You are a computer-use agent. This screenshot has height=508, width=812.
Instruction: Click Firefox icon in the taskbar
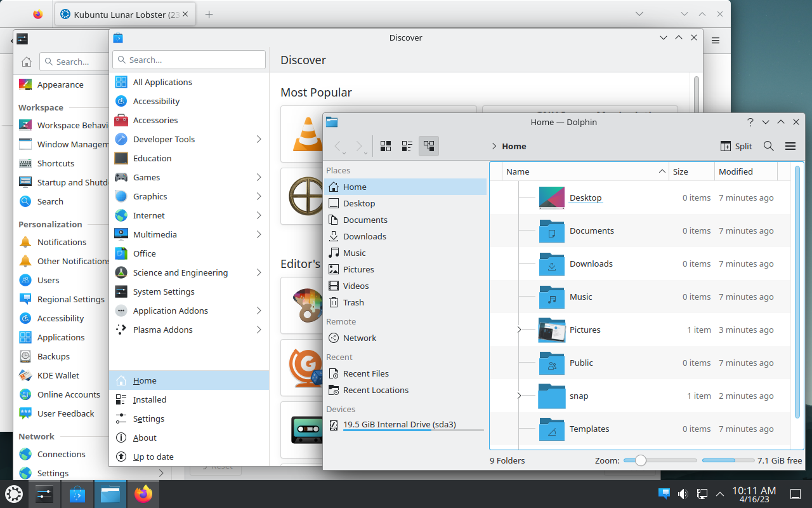coord(143,494)
